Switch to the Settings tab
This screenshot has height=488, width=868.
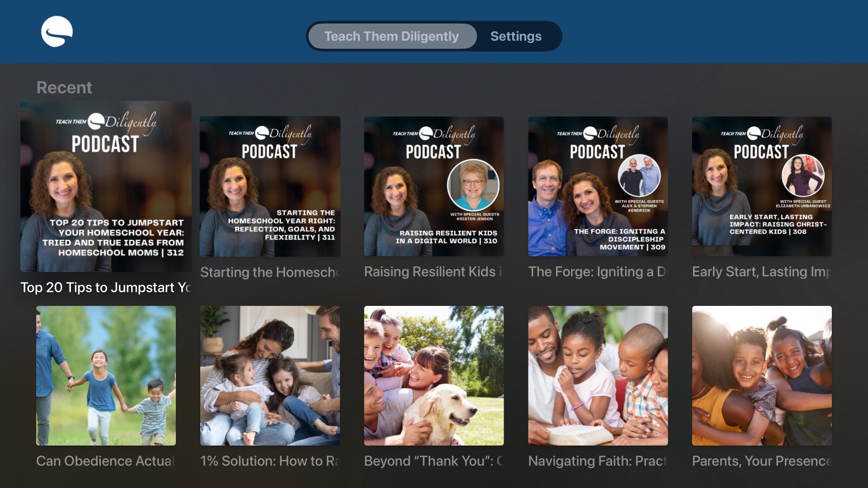[x=516, y=36]
